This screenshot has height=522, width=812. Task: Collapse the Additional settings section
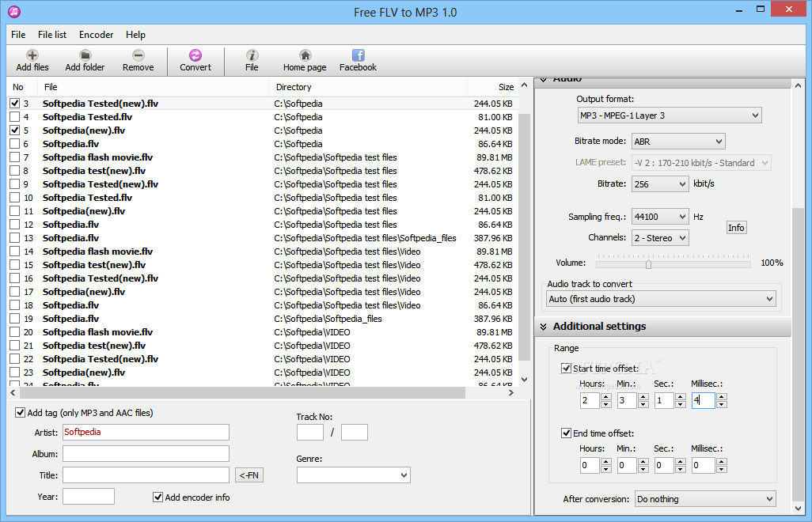(x=543, y=327)
